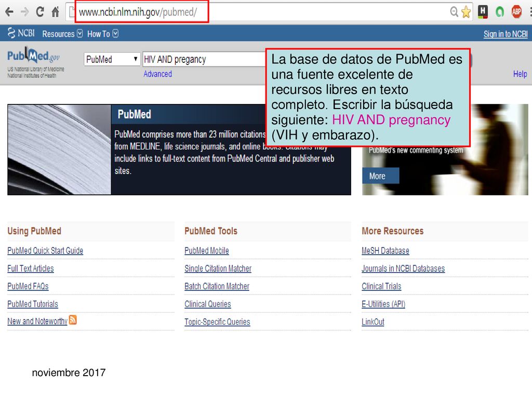532x399 pixels.
Task: Click Sign in to NCBI
Action: (x=505, y=34)
